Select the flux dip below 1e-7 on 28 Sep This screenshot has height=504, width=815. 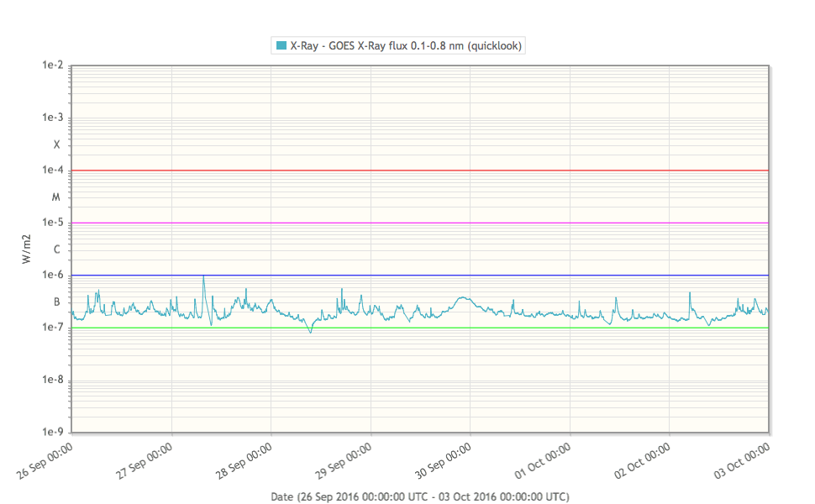pyautogui.click(x=310, y=332)
